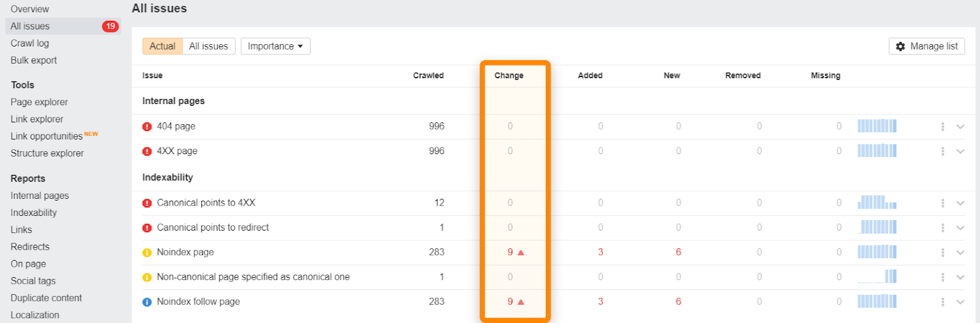Open three-dot menu for 404 page row

click(943, 127)
